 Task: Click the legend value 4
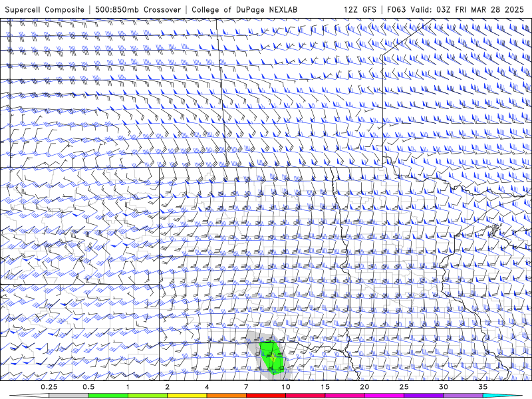point(207,387)
